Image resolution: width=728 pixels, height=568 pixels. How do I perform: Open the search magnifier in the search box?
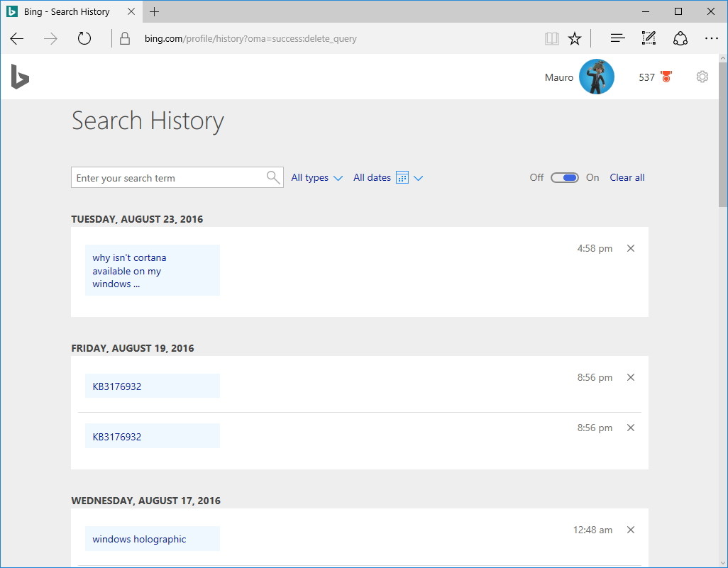point(272,177)
